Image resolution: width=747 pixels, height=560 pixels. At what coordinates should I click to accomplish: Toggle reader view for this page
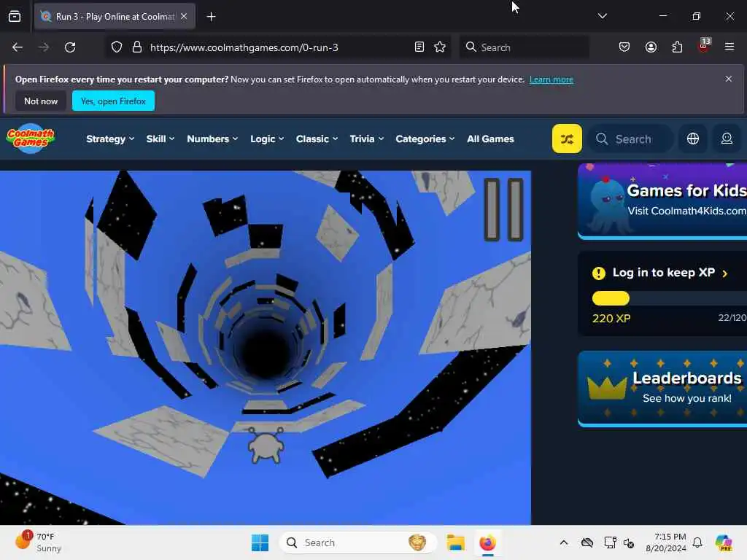click(419, 47)
